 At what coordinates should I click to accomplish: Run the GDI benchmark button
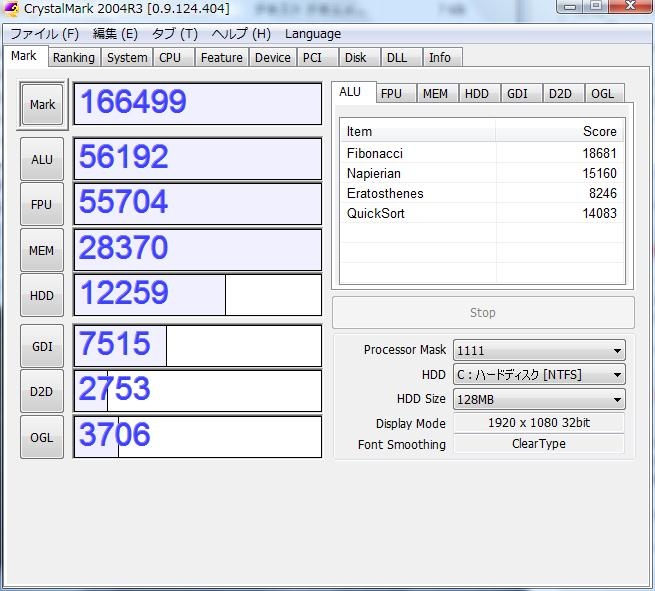tap(42, 346)
